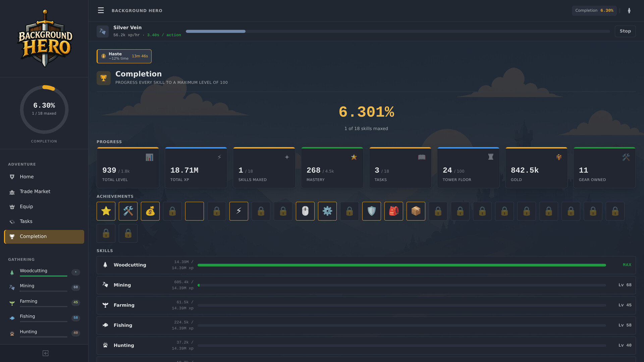Click the axe icon in the Woodcutting skill row
Image resolution: width=644 pixels, height=362 pixels.
click(x=105, y=265)
